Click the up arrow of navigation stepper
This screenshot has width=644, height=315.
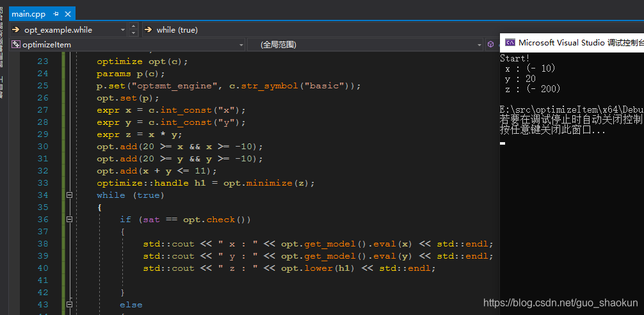[x=133, y=26]
